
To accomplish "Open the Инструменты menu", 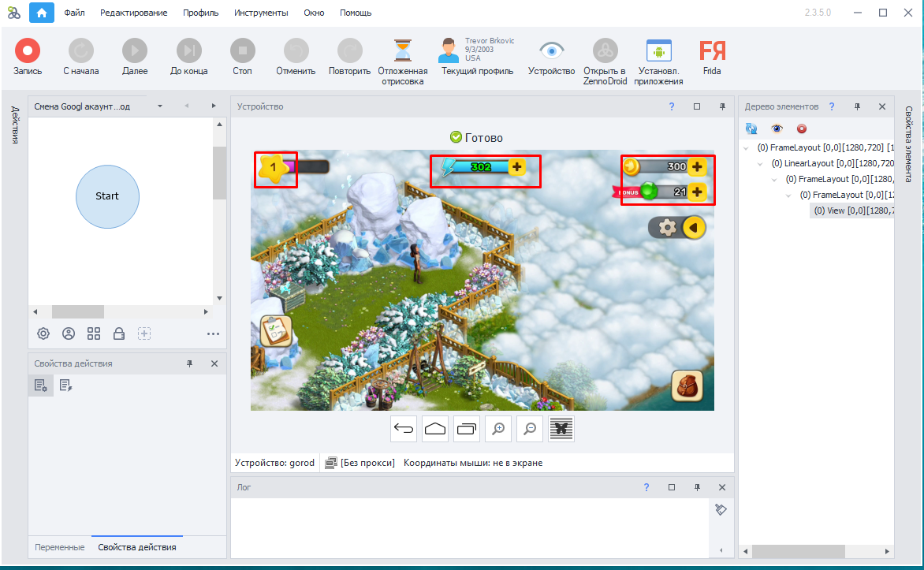I will pyautogui.click(x=261, y=13).
